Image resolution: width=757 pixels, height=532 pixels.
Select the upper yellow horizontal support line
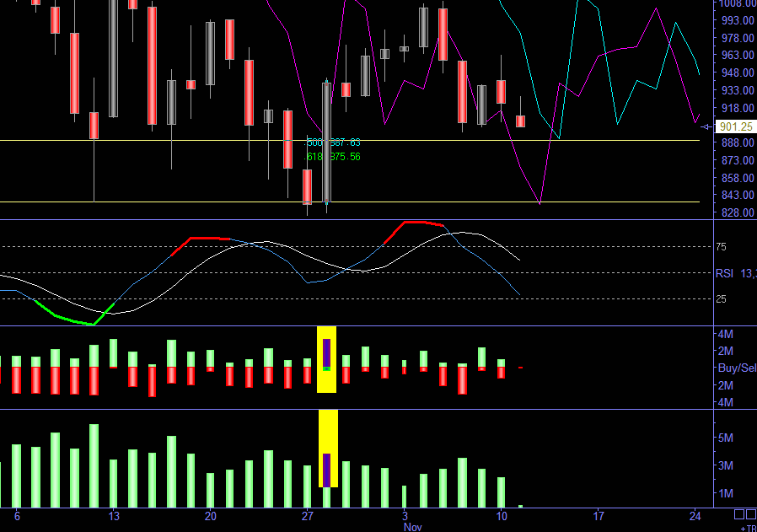(350, 141)
